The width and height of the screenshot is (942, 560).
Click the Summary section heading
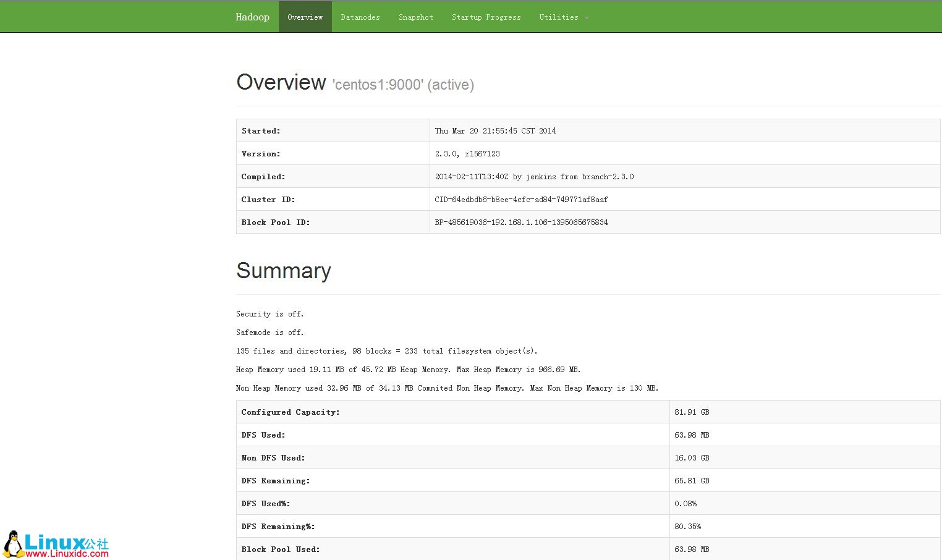pos(283,271)
